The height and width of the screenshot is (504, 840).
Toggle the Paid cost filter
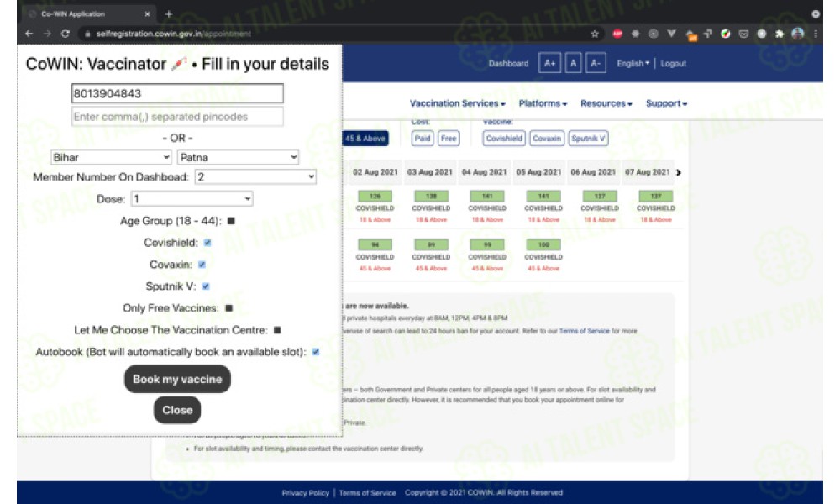(423, 139)
